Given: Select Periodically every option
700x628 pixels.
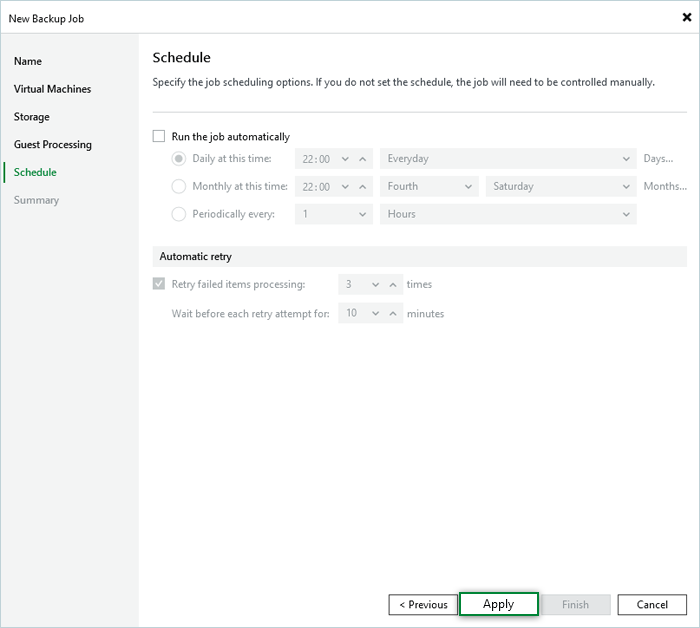Looking at the screenshot, I should [179, 214].
